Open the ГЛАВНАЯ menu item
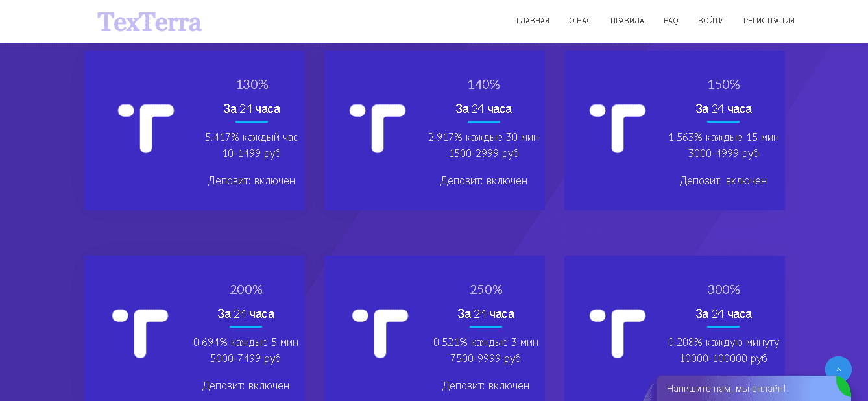The image size is (868, 401). click(533, 20)
